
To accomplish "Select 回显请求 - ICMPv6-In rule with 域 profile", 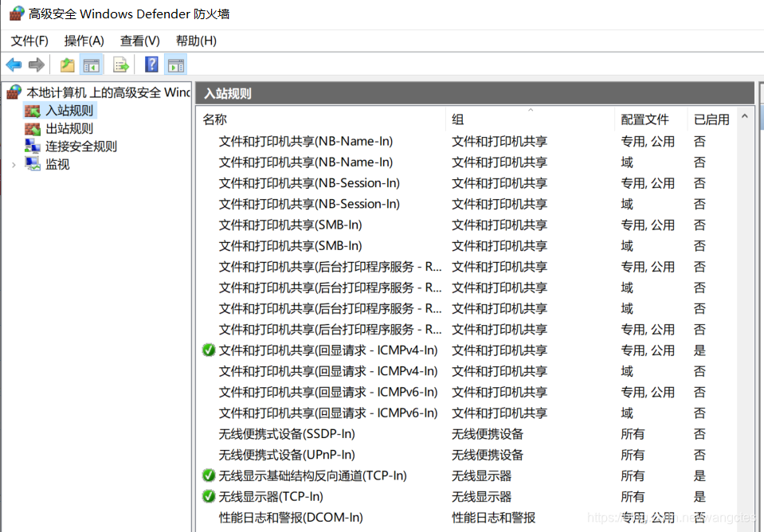I will (x=328, y=413).
